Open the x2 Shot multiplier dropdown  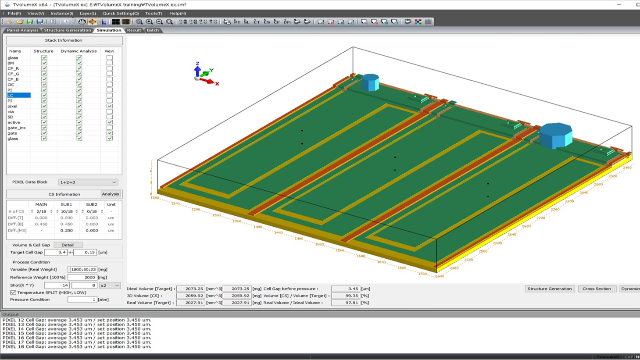(x=109, y=285)
